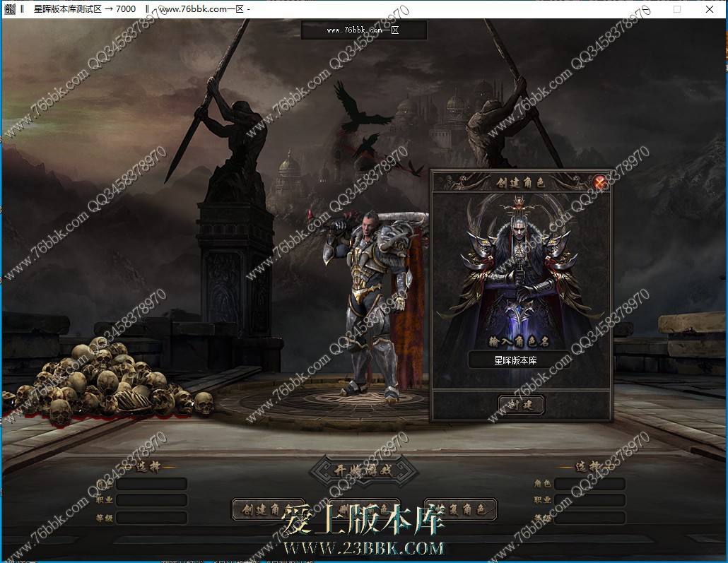
Task: Click the 创建角色 dialog title text
Action: point(520,182)
